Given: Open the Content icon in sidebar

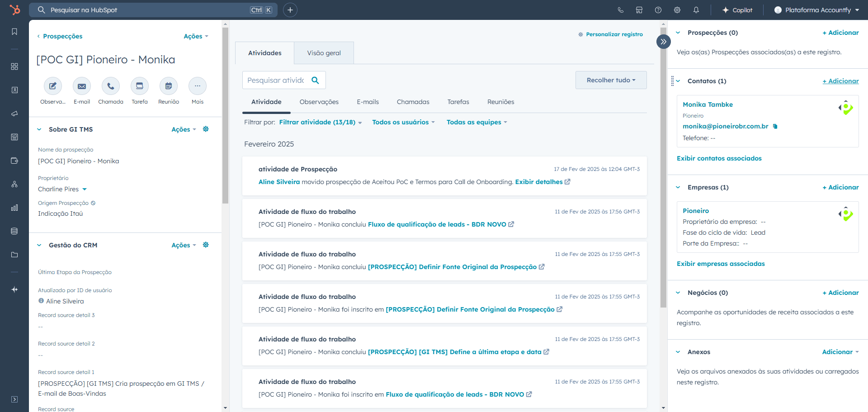Looking at the screenshot, I should (14, 137).
